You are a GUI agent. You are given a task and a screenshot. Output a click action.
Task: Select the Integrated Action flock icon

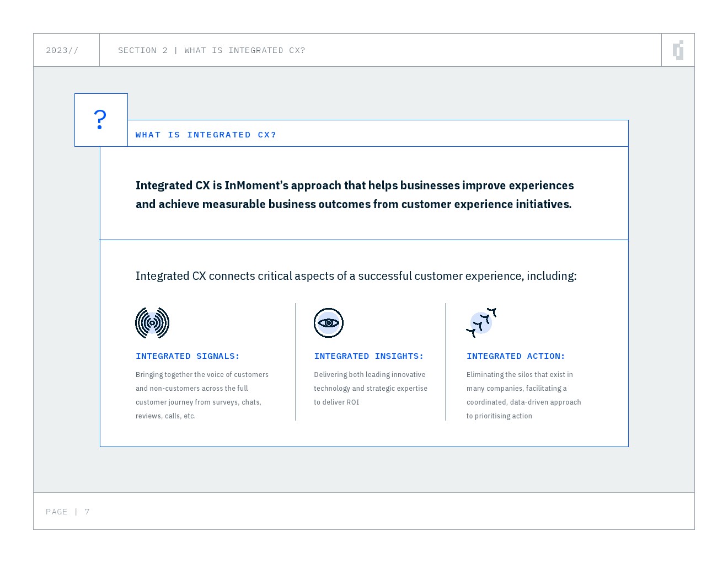tap(481, 323)
